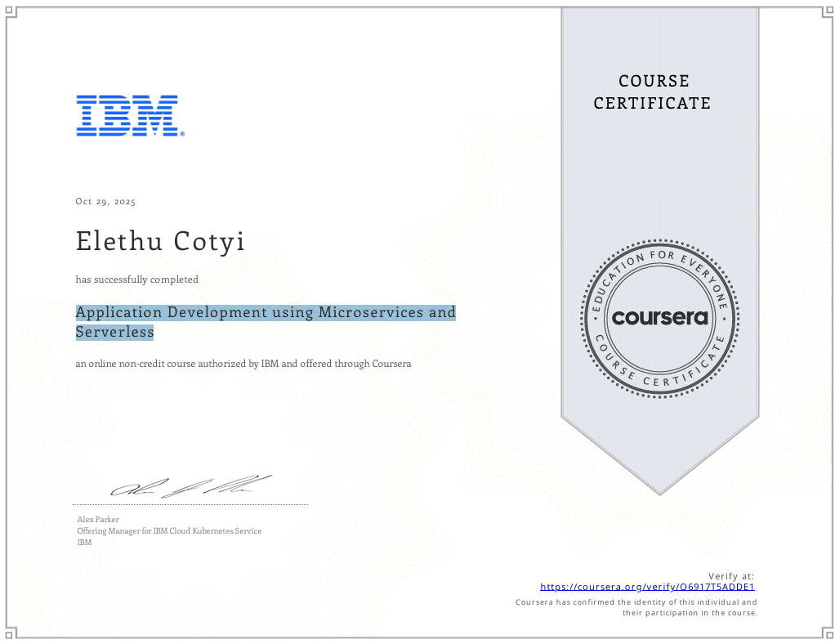Click the date Oct 29, 2025

pos(105,201)
